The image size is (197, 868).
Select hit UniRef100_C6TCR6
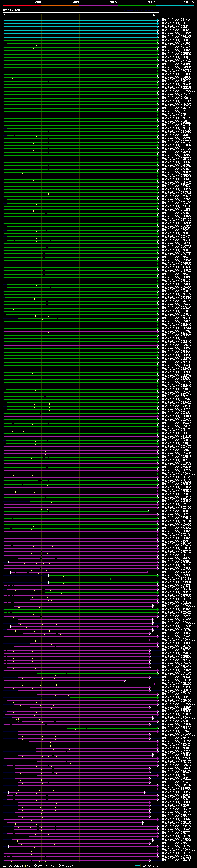[x=176, y=33]
